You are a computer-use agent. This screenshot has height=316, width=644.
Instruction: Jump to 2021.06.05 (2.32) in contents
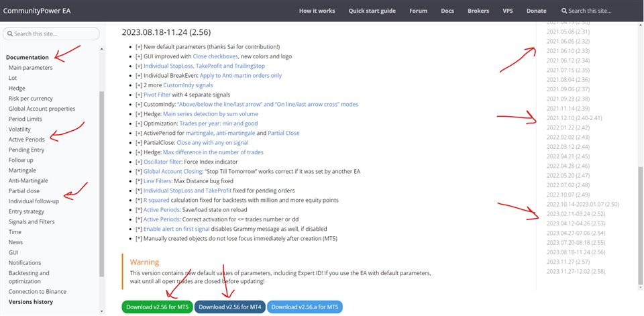568,41
